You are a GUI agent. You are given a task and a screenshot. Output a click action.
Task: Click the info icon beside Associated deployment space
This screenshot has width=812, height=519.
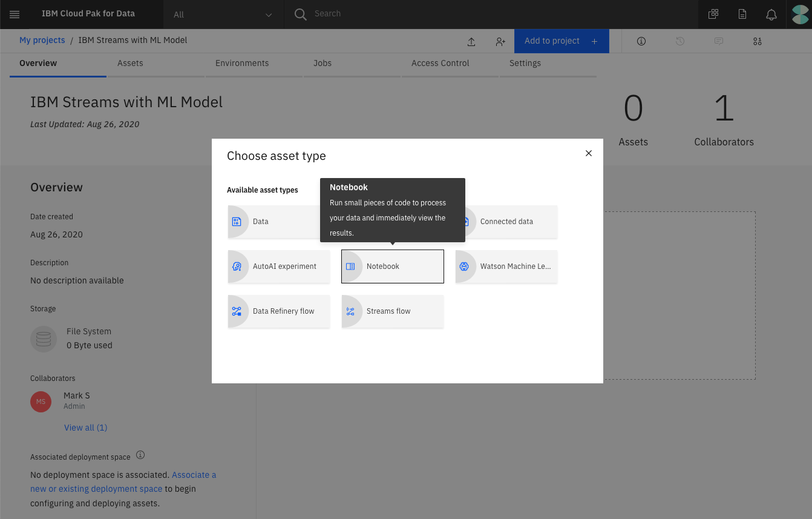click(140, 455)
